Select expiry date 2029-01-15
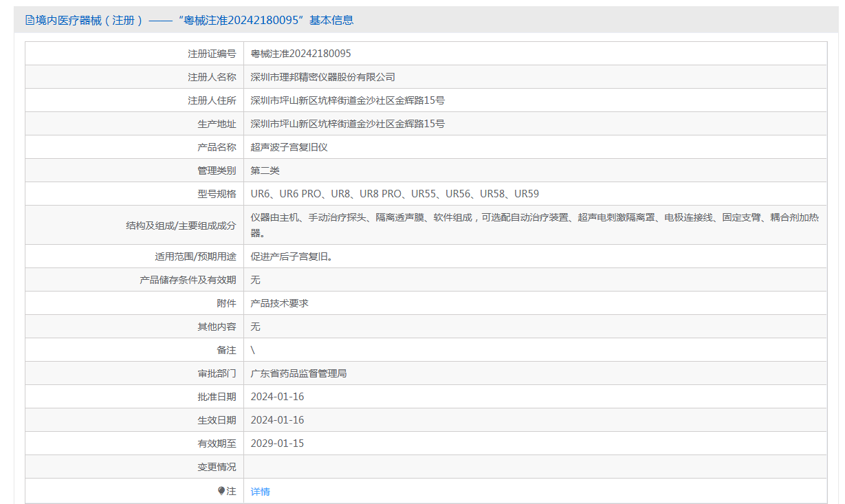 click(x=277, y=443)
